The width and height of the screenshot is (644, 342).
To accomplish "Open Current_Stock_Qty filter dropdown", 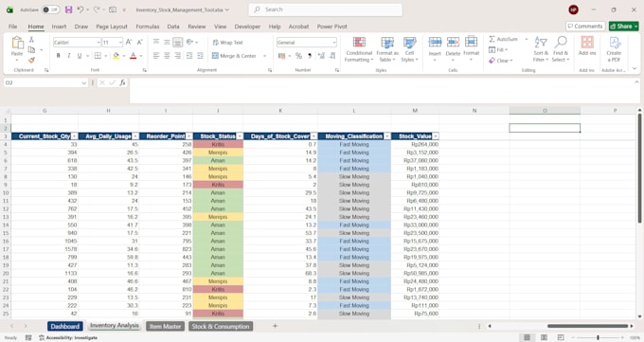I will (74, 136).
